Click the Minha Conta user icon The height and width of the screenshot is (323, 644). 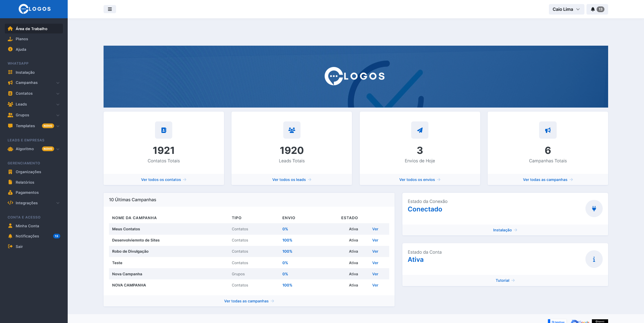10,226
